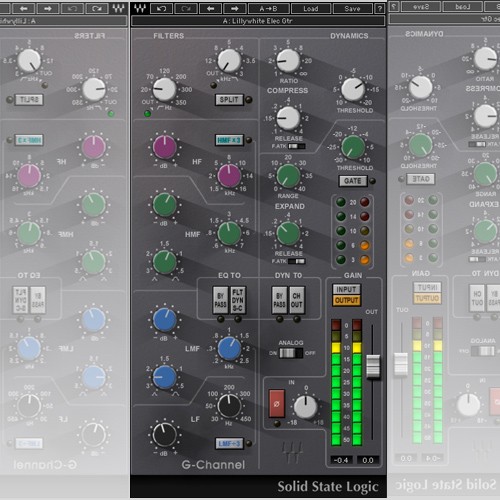Switch the compressor F.ATK fast attack switch
Viewport: 500px width, 500px height.
pyautogui.click(x=297, y=146)
